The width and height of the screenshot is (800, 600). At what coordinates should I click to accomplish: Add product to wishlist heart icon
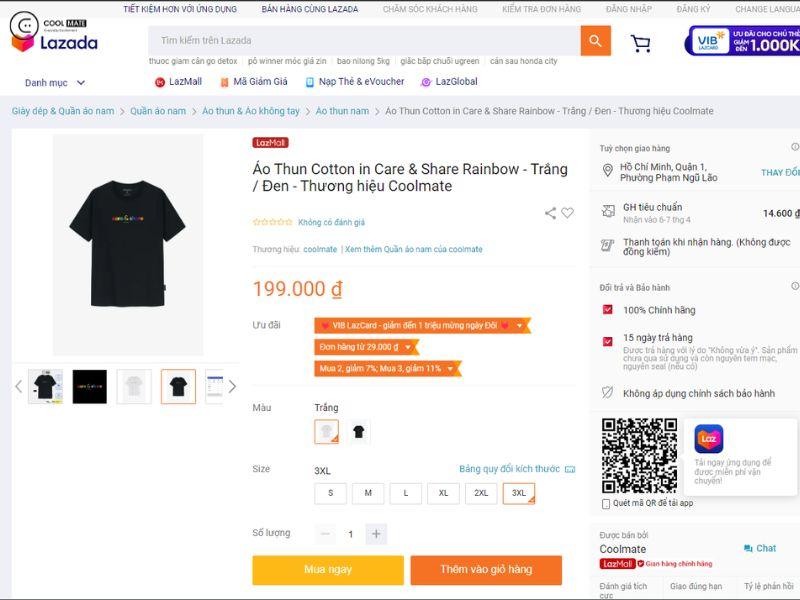coord(567,213)
